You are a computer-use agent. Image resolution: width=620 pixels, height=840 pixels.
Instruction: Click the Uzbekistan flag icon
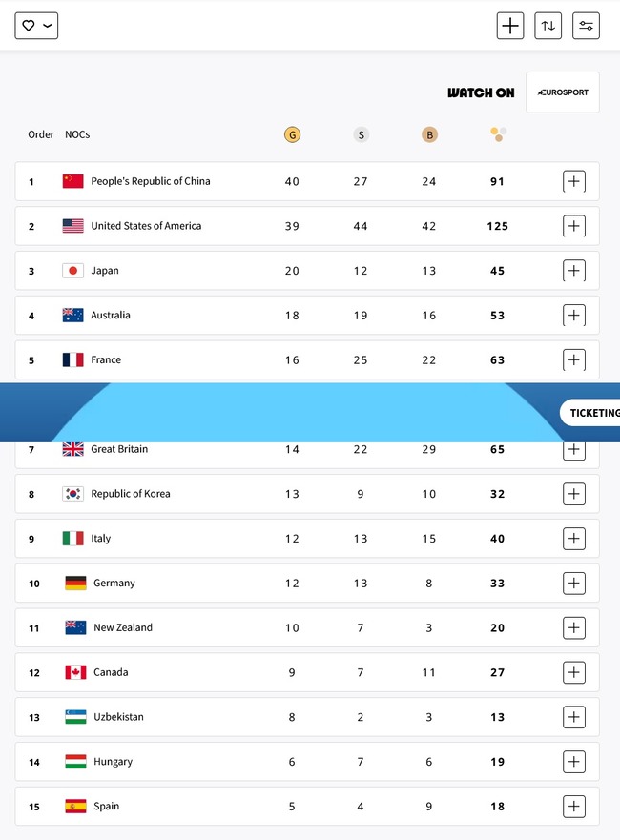point(75,717)
